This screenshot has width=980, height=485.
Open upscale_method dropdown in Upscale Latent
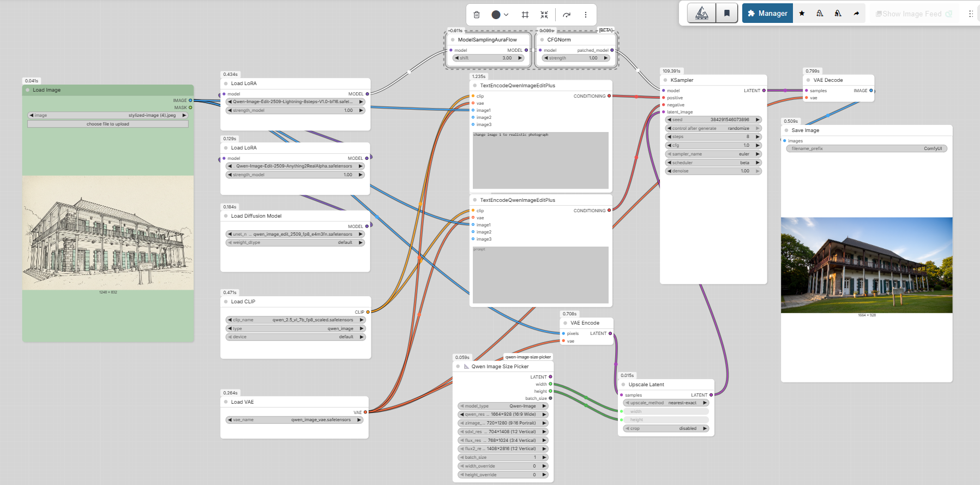666,403
